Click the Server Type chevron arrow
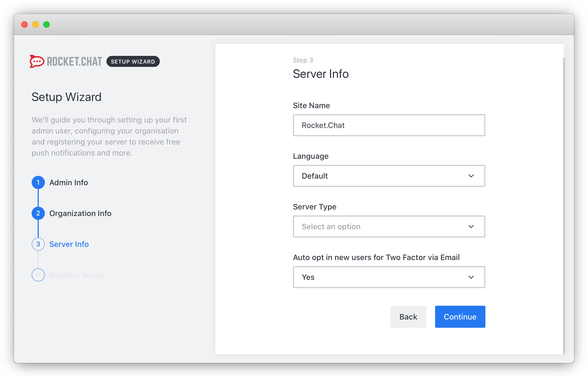The image size is (588, 377). pyautogui.click(x=471, y=226)
